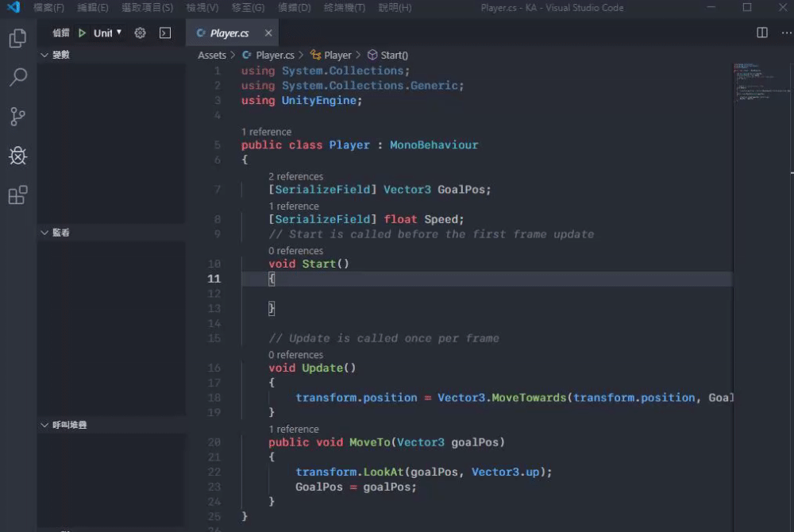Viewport: 794px width, 532px height.
Task: Click '2 references' above GoalPos field
Action: [x=295, y=176]
